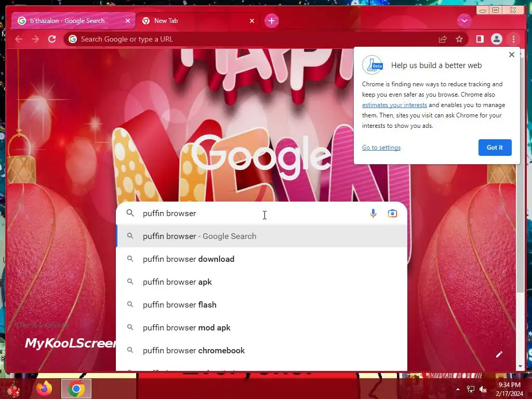
Task: Dismiss the Help us build a better web popup
Action: tap(512, 55)
